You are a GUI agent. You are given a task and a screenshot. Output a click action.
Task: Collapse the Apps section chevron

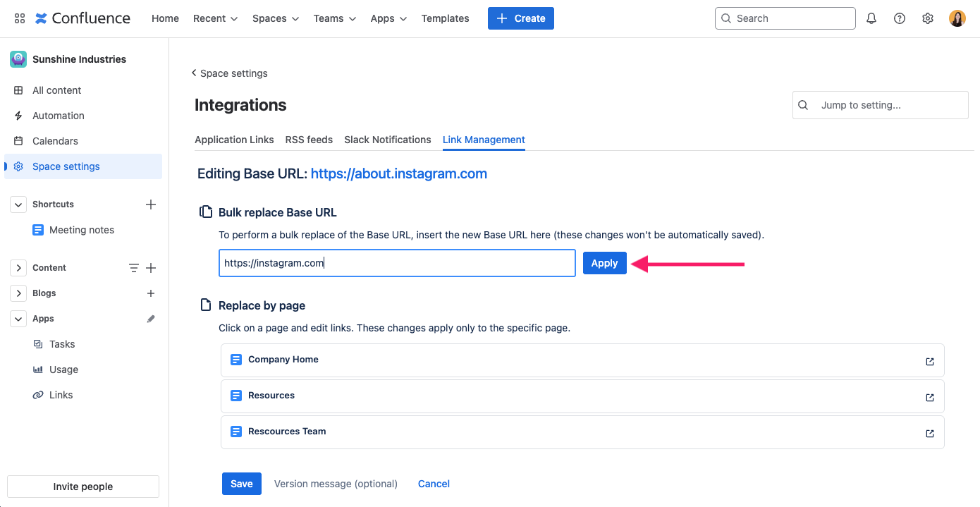(x=18, y=318)
